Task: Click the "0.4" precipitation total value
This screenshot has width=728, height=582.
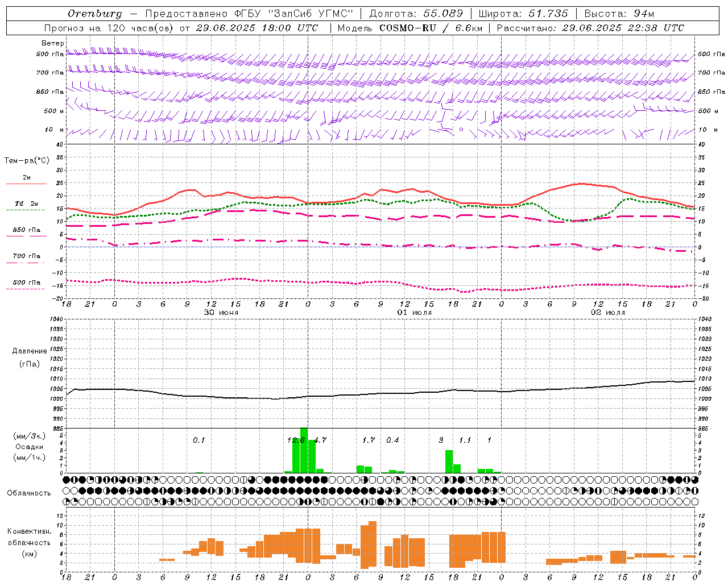Action: click(x=392, y=440)
